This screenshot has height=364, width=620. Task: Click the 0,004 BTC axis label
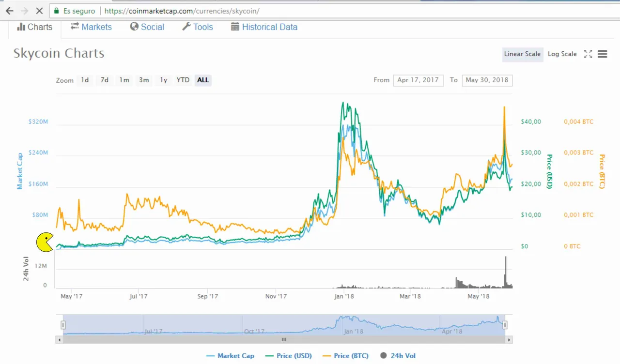[578, 121]
